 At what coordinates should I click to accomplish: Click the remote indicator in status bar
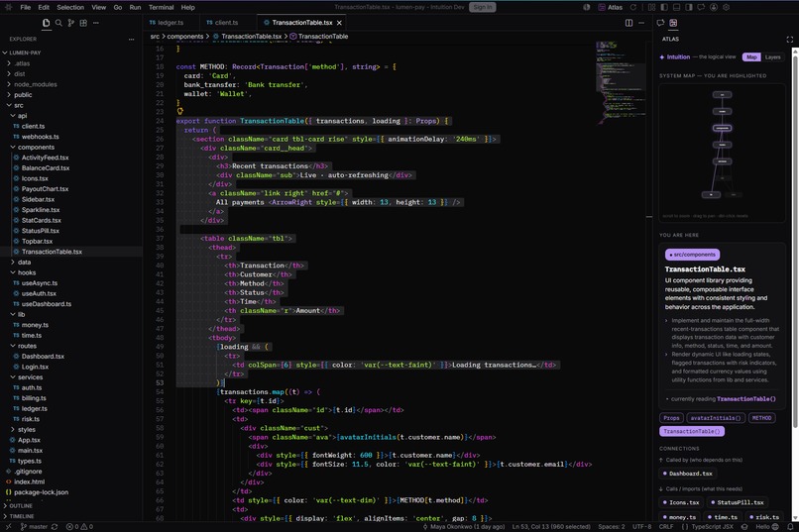8,527
